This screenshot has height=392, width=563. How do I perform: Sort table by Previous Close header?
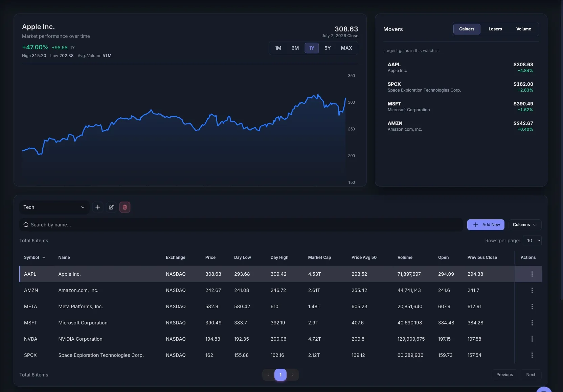(x=482, y=258)
